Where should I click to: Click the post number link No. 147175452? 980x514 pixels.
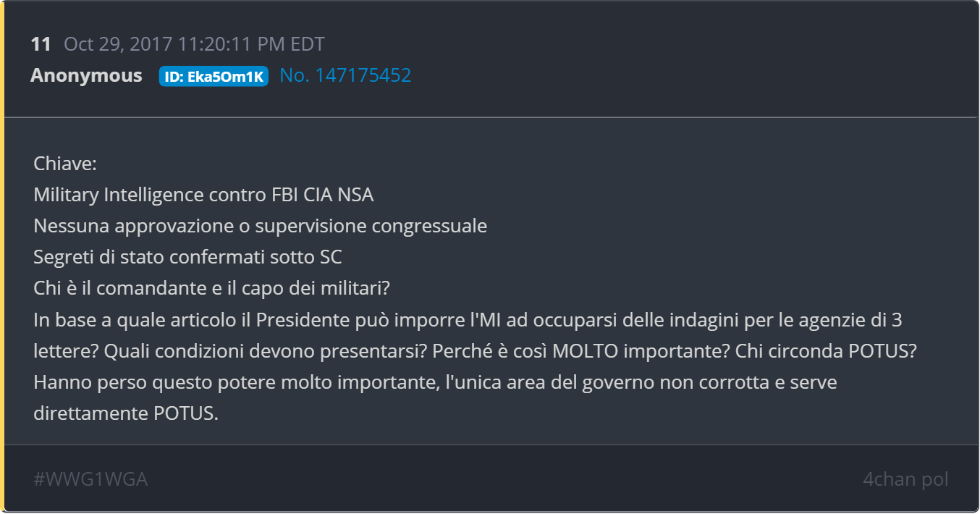[345, 75]
